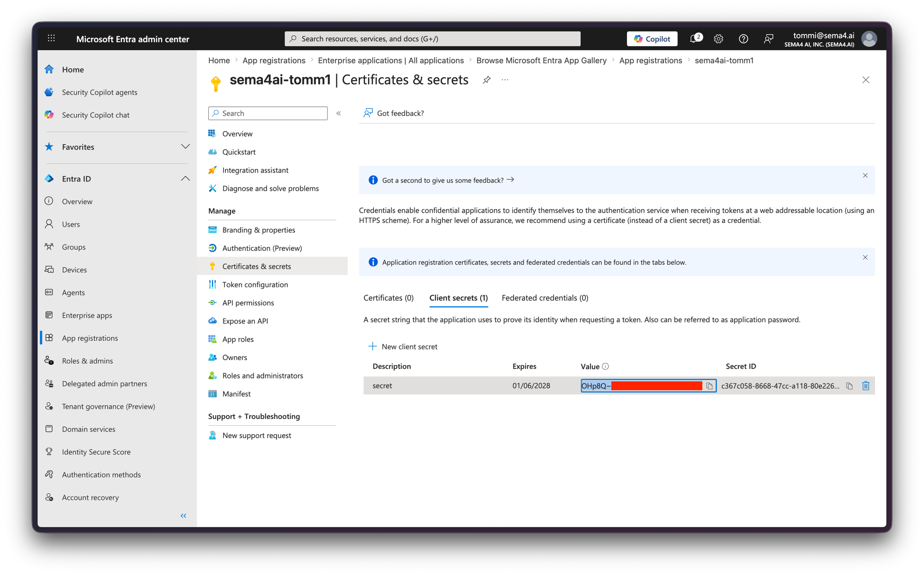Open notifications bell icon
Screen dimensions: 924x575
tap(695, 38)
